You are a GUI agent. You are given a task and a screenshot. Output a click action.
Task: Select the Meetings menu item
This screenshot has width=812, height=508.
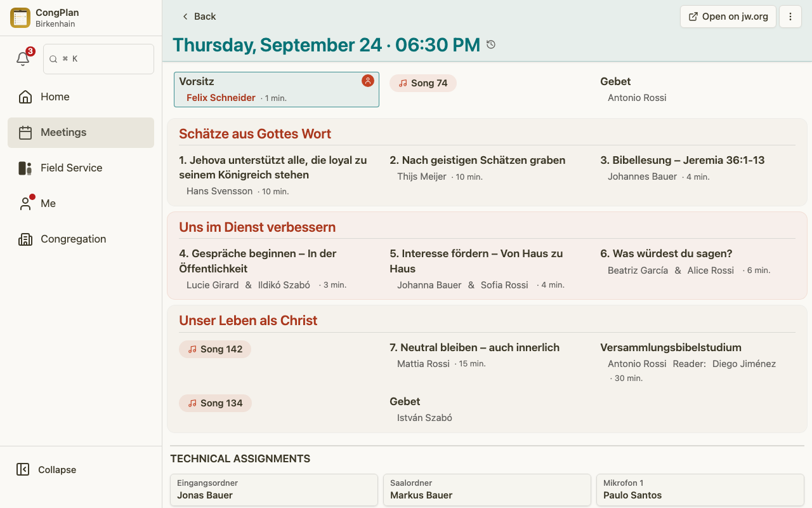coord(81,132)
